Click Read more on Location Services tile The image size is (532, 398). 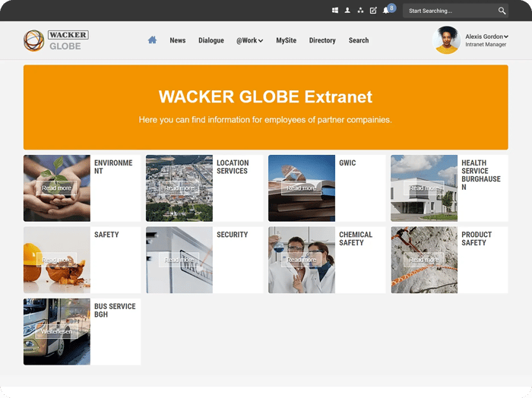coord(179,188)
